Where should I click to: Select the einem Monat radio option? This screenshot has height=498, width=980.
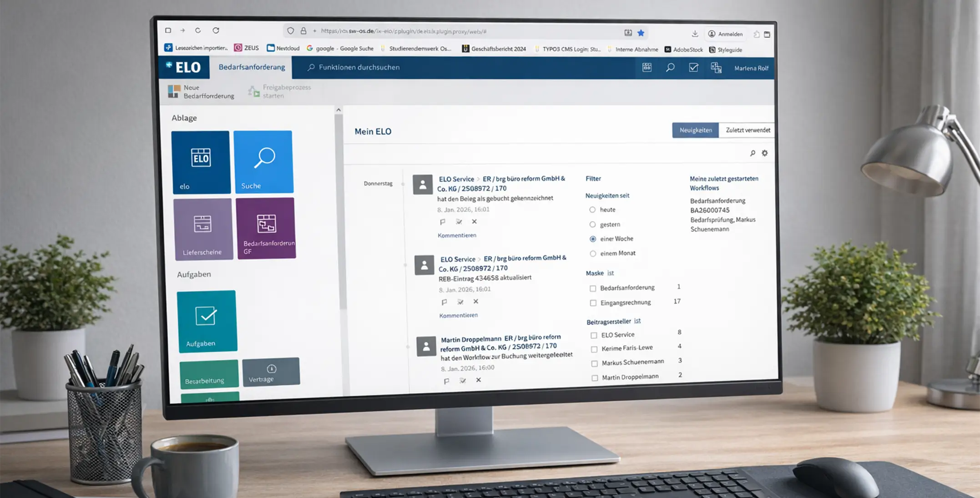coord(593,253)
